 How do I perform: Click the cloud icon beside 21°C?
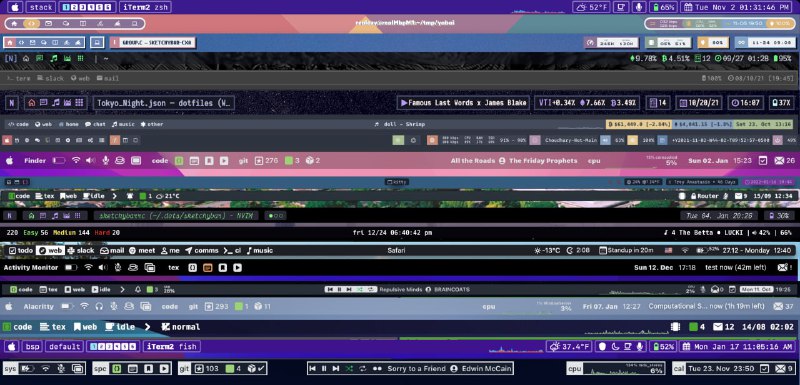pos(159,196)
